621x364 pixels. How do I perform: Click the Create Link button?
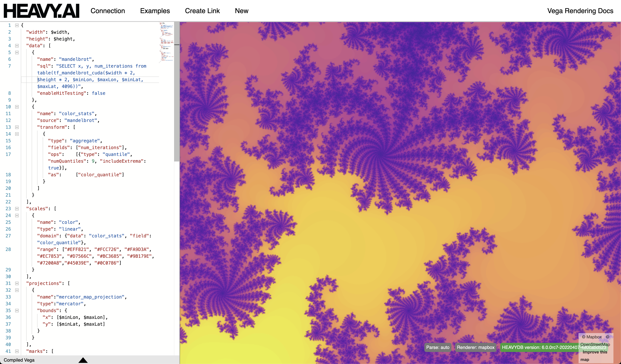tap(202, 11)
